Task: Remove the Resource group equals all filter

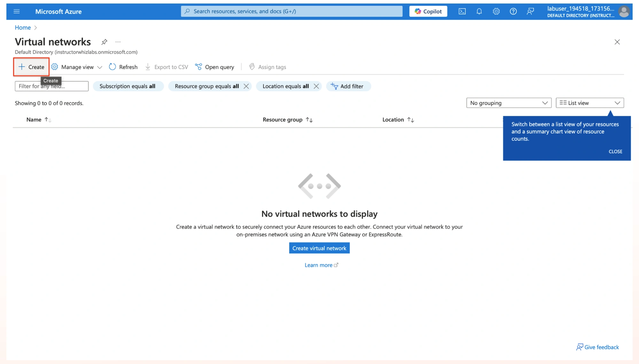Action: point(246,86)
